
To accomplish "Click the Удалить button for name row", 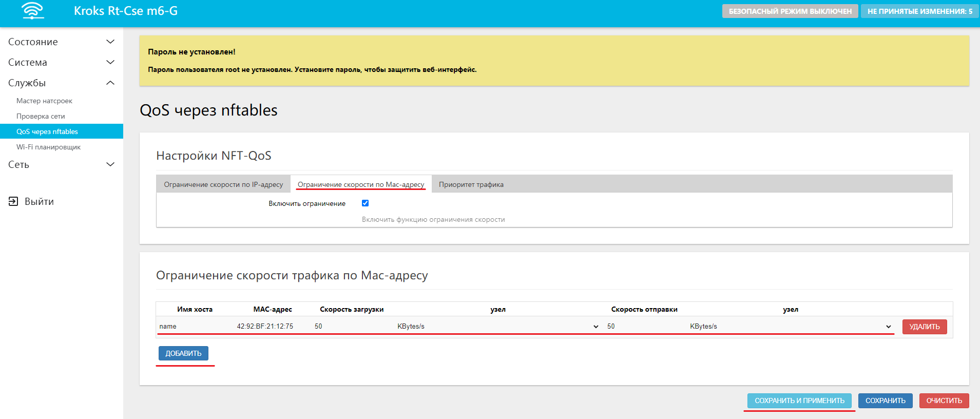I will point(925,327).
